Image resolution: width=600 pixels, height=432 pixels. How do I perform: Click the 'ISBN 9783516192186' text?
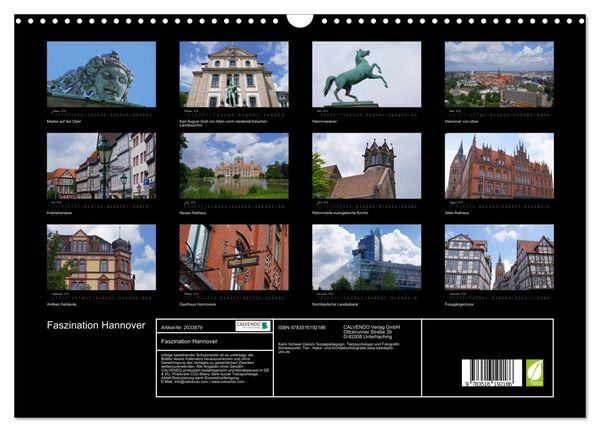(x=302, y=328)
